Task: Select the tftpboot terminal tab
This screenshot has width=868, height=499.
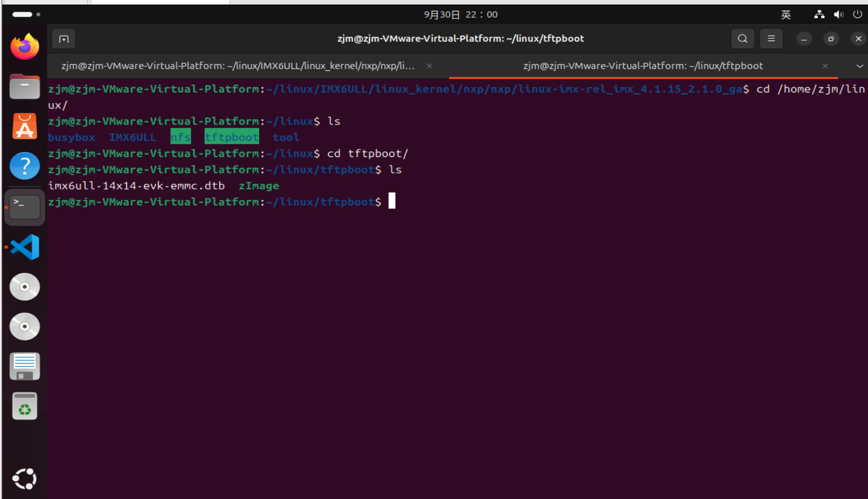Action: pyautogui.click(x=642, y=66)
